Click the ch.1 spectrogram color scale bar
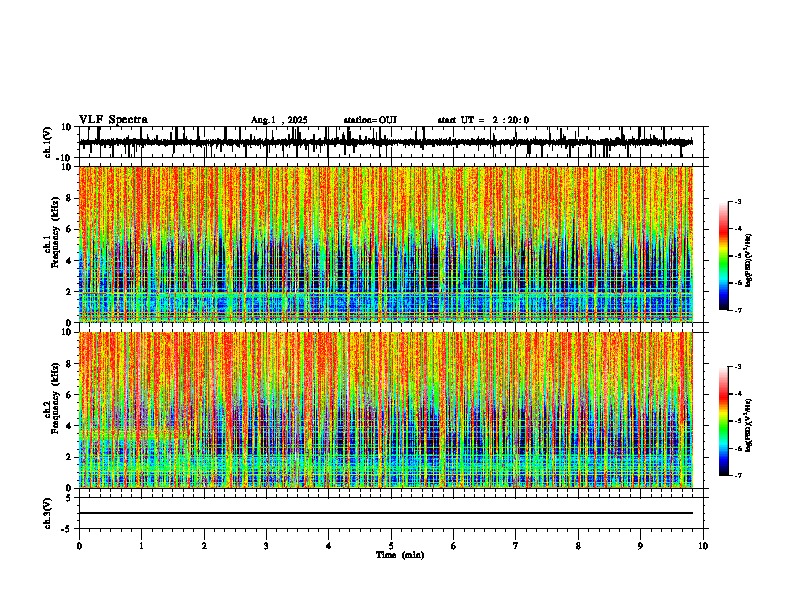 723,256
